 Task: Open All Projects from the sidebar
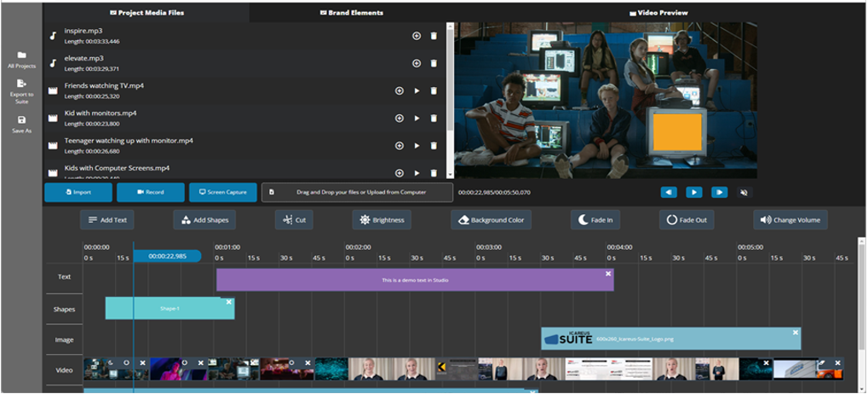coord(21,56)
